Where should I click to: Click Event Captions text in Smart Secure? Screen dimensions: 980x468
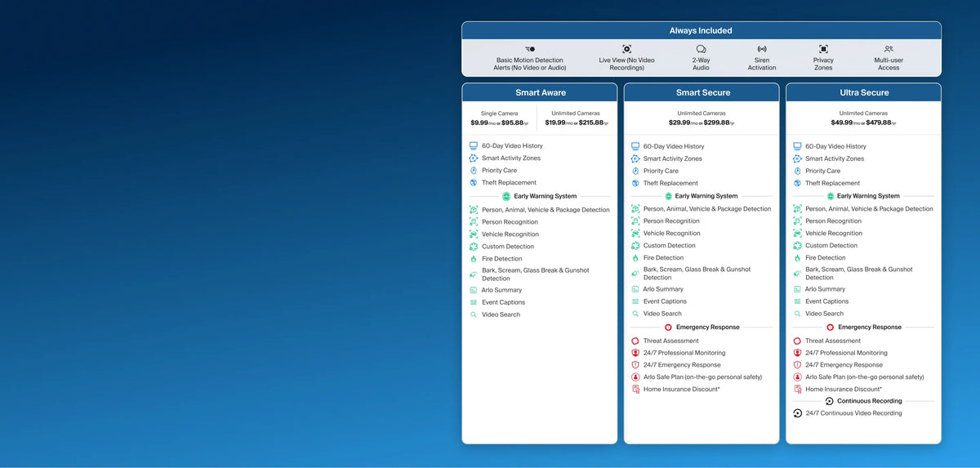(665, 301)
